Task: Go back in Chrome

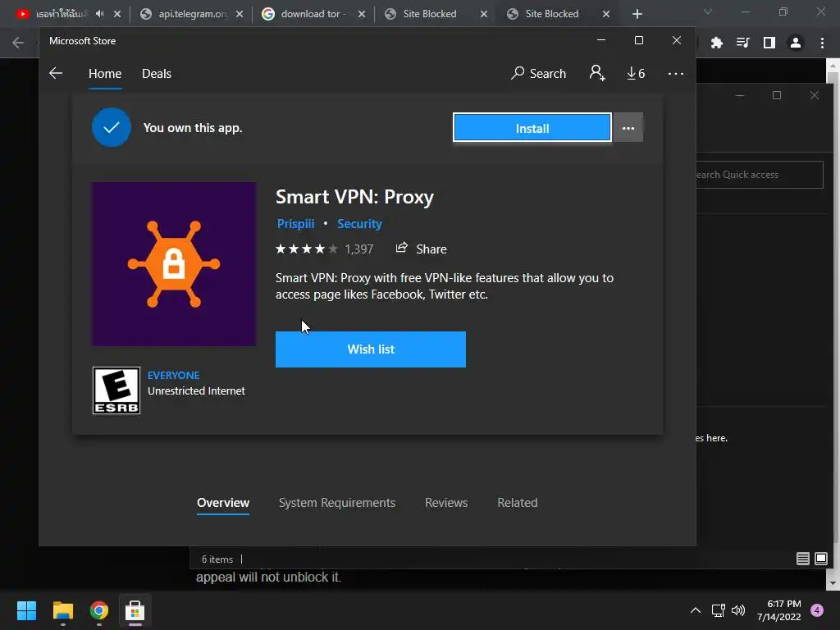Action: (18, 43)
